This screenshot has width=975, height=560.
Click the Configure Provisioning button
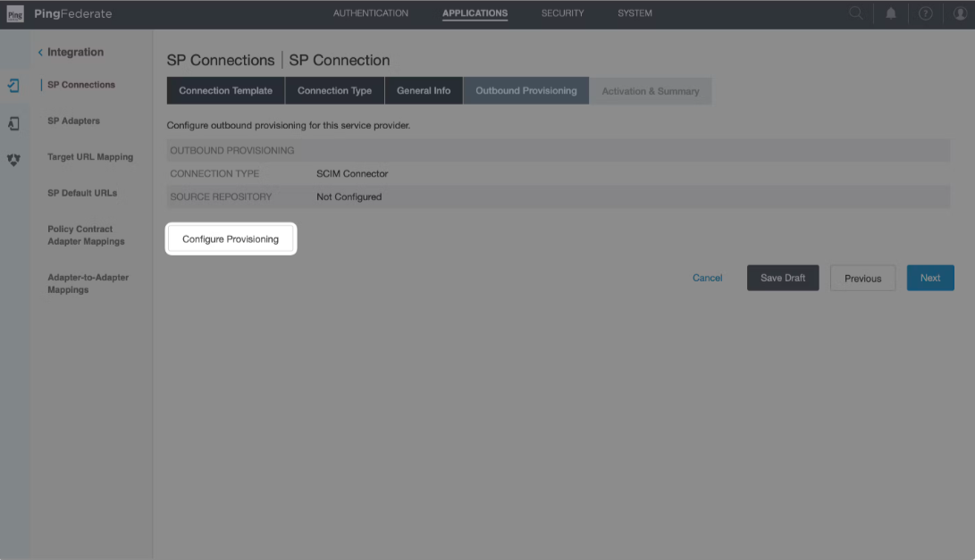(x=231, y=238)
